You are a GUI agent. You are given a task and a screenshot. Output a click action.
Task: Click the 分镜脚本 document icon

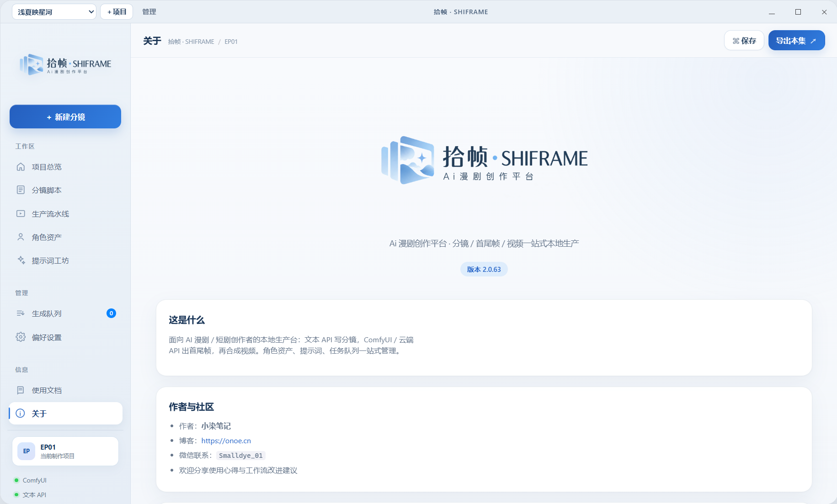click(21, 190)
